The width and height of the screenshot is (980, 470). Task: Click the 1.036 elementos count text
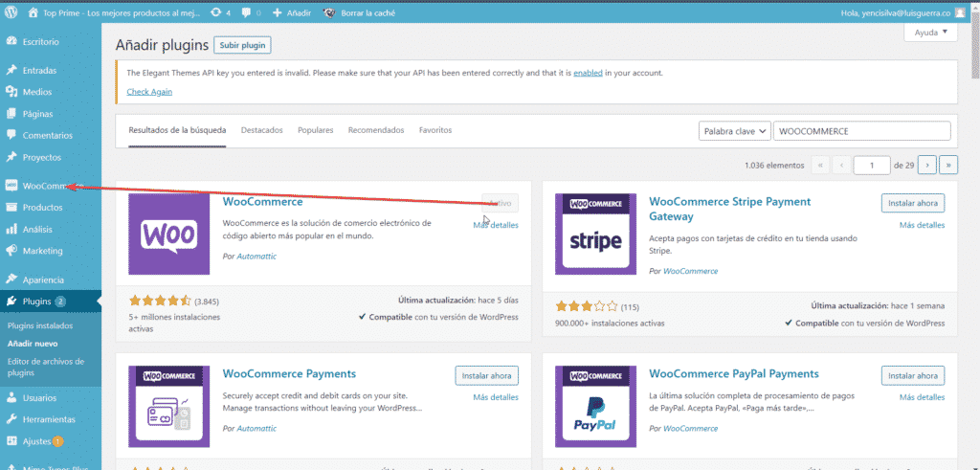(x=774, y=166)
